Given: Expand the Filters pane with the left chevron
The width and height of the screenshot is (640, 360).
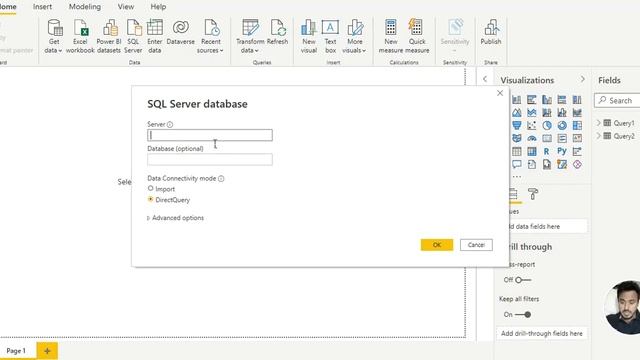Looking at the screenshot, I should (x=484, y=79).
